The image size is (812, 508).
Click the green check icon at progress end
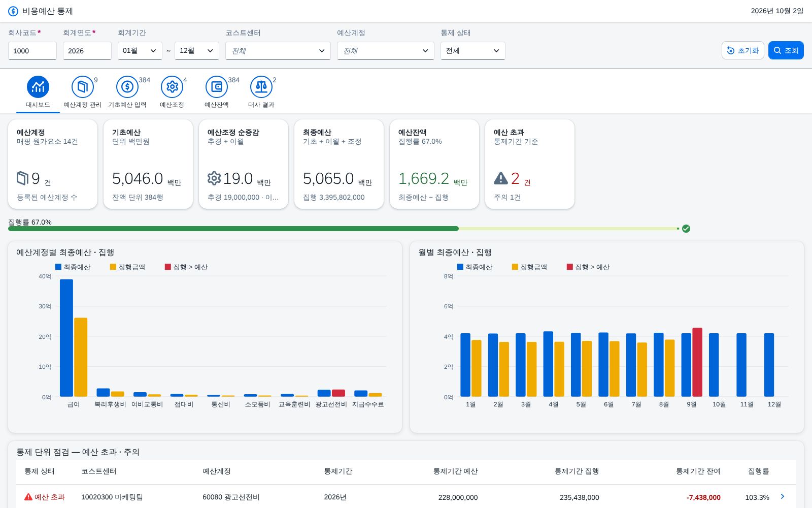[686, 229]
